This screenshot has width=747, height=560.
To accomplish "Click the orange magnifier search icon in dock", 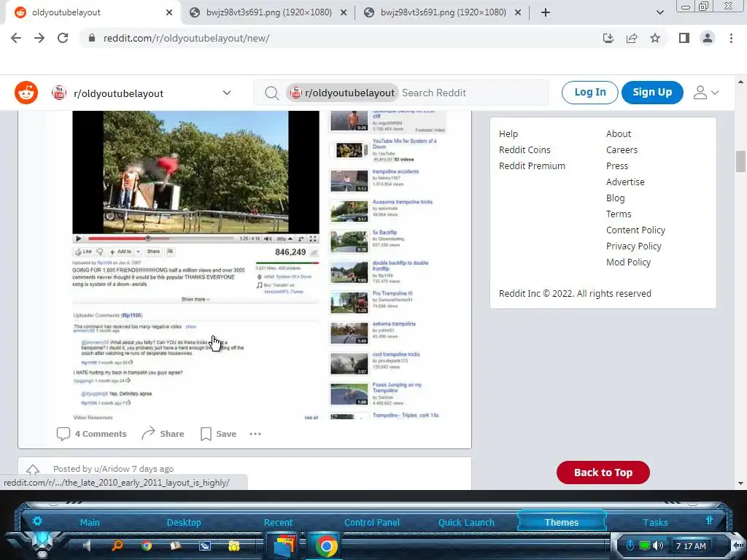I will [117, 545].
